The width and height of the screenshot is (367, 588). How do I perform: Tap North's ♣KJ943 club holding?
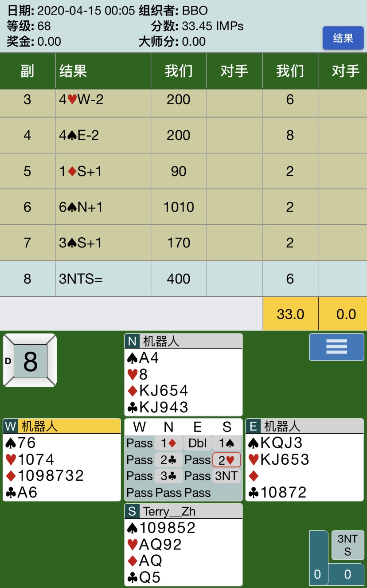pyautogui.click(x=158, y=407)
